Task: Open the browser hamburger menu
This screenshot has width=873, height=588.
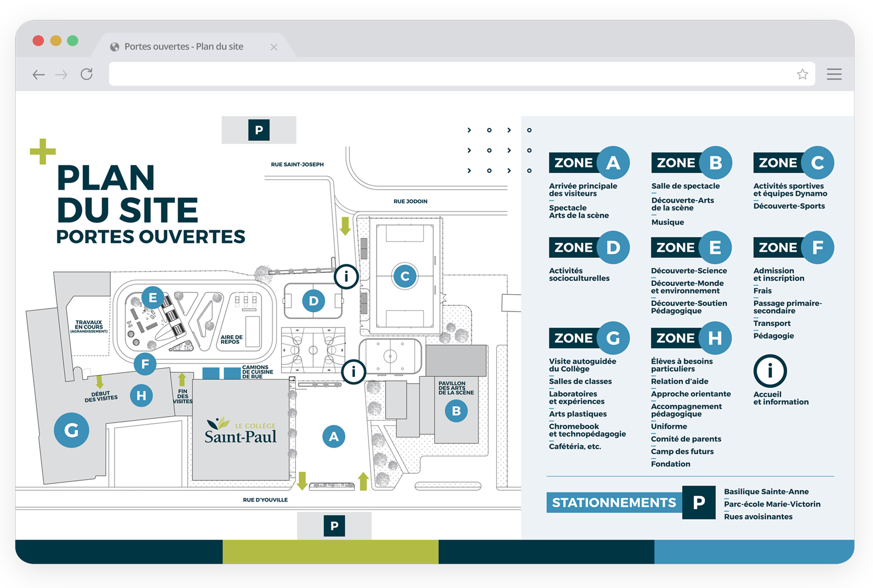Action: [x=834, y=74]
